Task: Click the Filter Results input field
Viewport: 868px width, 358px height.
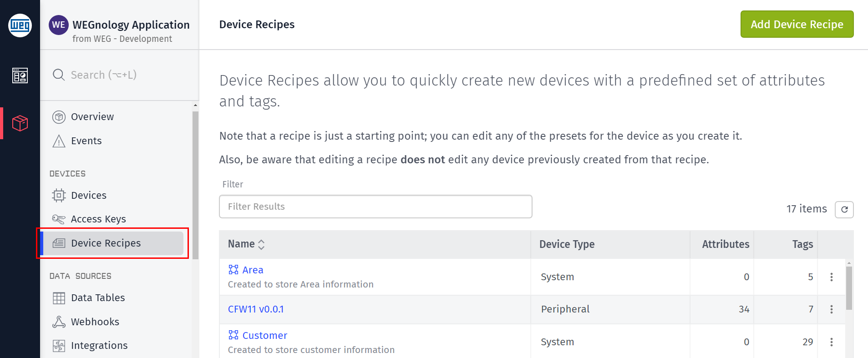Action: 376,207
